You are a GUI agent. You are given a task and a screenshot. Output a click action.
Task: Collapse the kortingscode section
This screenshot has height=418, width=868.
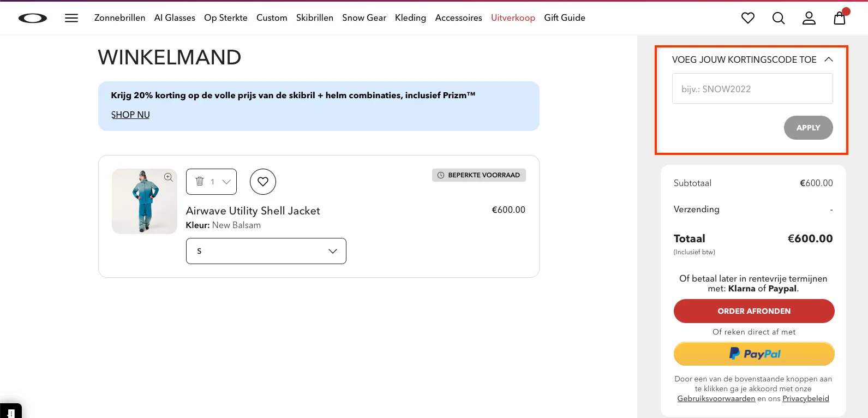coord(829,59)
